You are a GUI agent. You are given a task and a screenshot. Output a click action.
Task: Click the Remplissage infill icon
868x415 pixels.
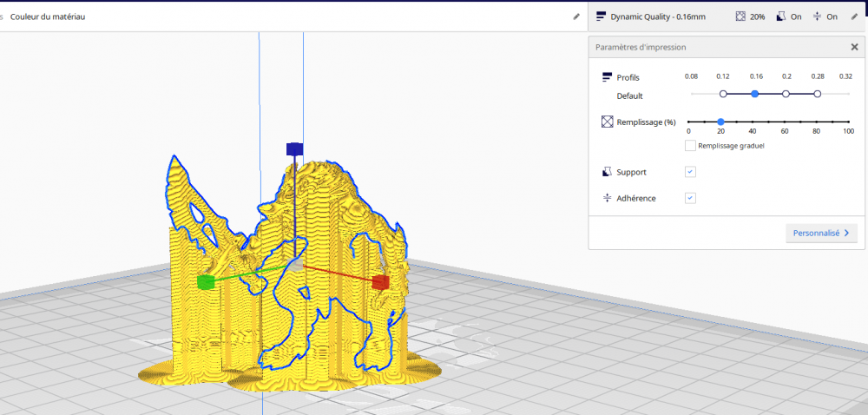click(608, 122)
